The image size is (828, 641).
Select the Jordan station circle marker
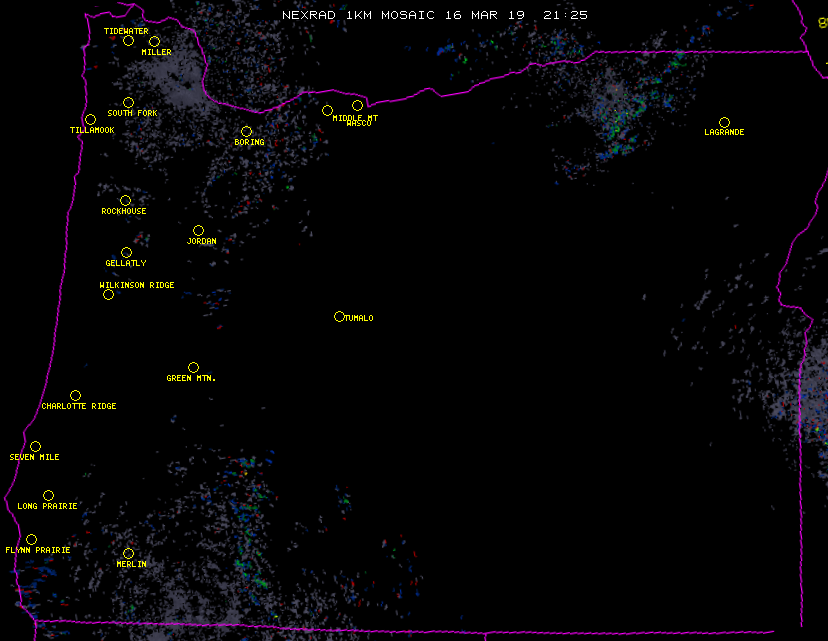click(x=198, y=231)
